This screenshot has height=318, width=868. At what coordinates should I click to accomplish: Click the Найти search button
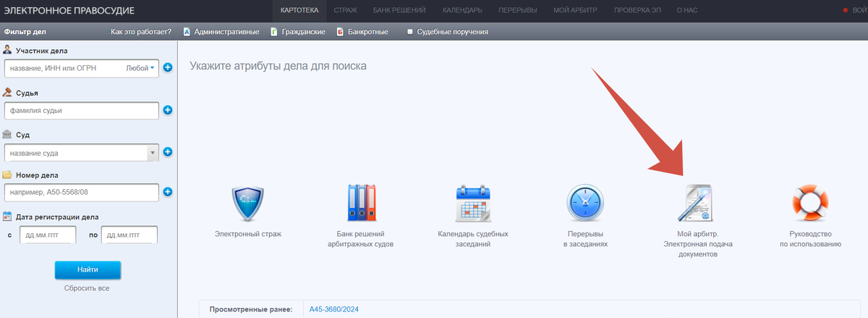coord(88,269)
